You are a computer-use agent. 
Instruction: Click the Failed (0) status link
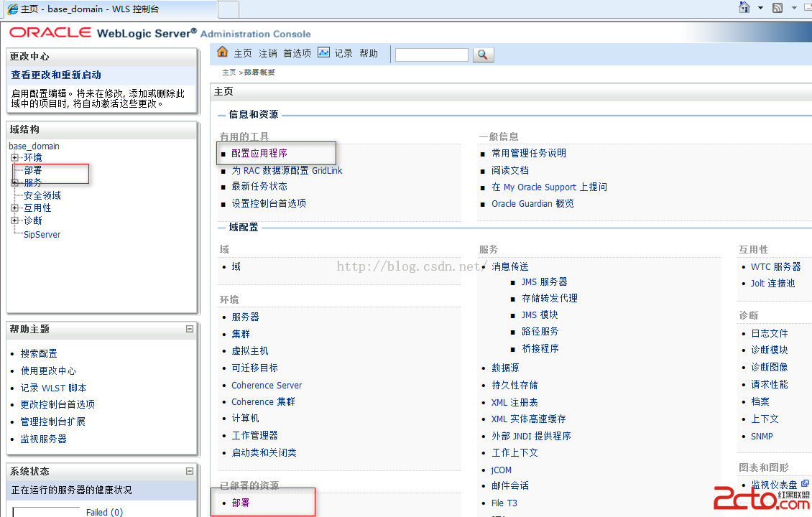[x=105, y=512]
